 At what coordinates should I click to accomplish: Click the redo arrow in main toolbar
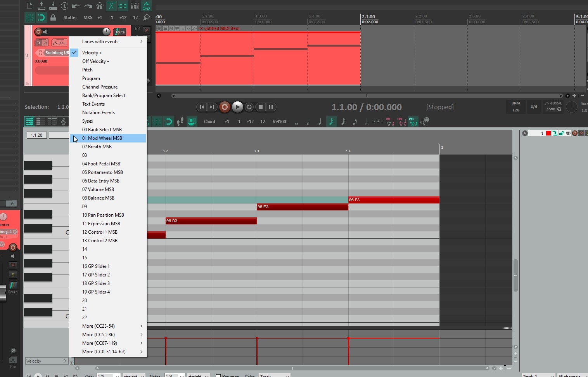click(x=88, y=6)
